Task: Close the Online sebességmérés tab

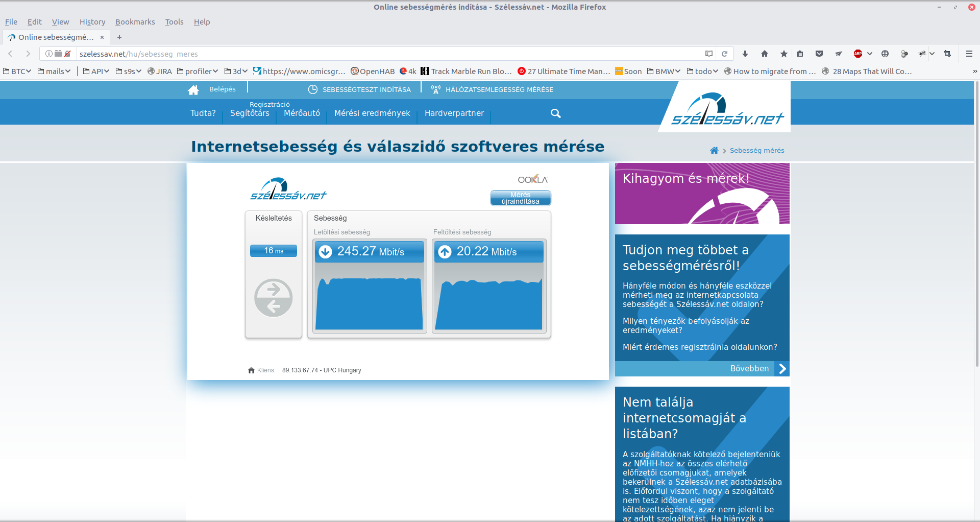Action: (102, 37)
